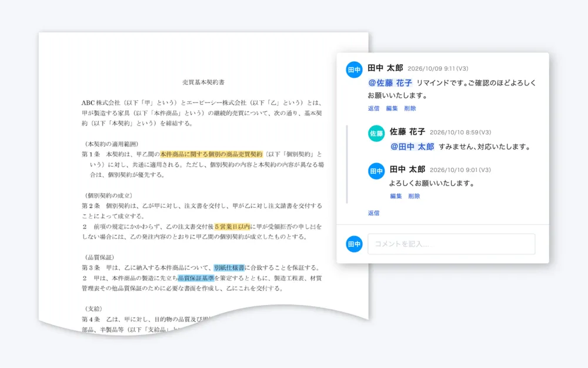
Task: Click message すみません、対応いたします。
Action: [485, 147]
